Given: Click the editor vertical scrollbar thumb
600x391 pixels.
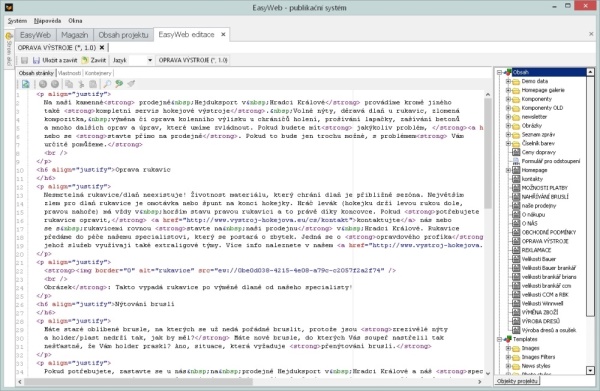Looking at the screenshot, I should [x=488, y=153].
